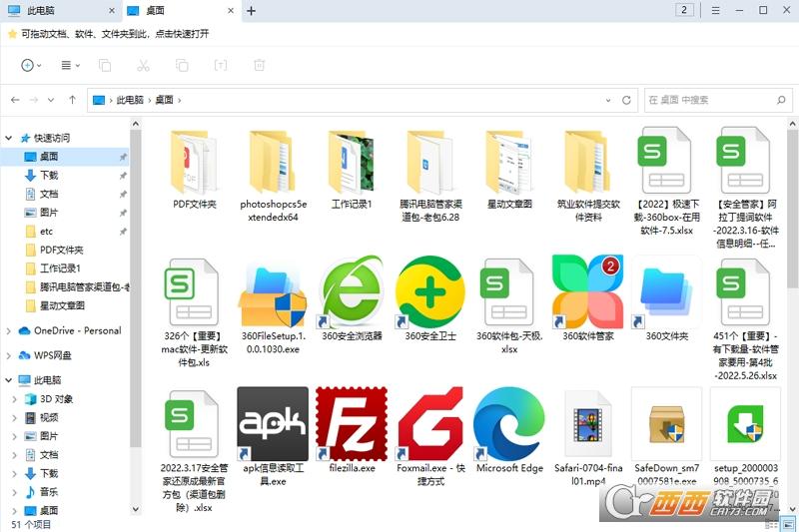799x532 pixels.
Task: Open the hamburger menu in title bar
Action: click(715, 10)
